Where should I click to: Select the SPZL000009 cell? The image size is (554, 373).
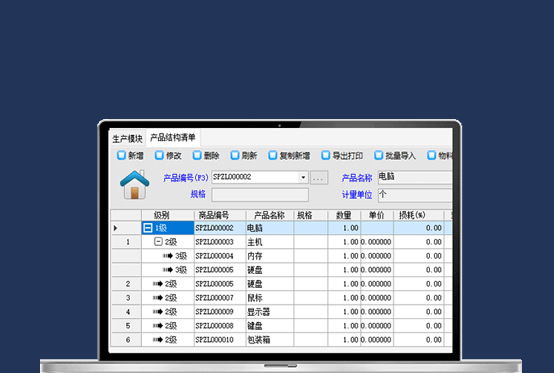[220, 312]
